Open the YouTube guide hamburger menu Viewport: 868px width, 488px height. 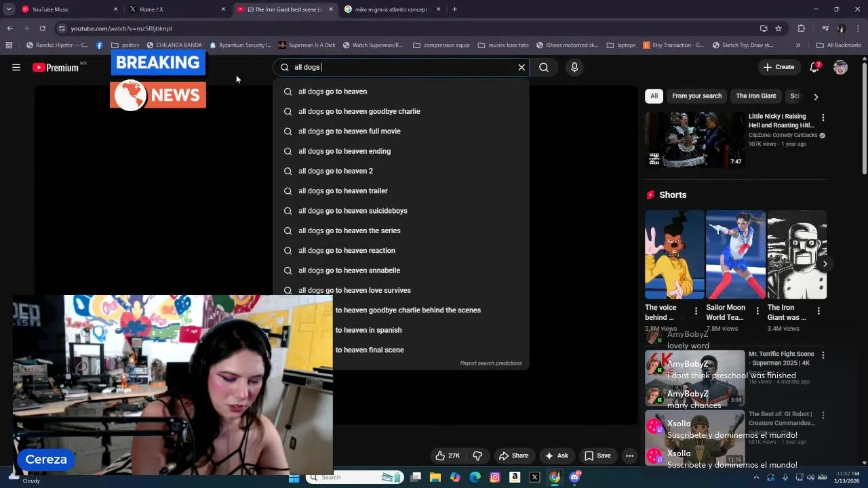[16, 67]
